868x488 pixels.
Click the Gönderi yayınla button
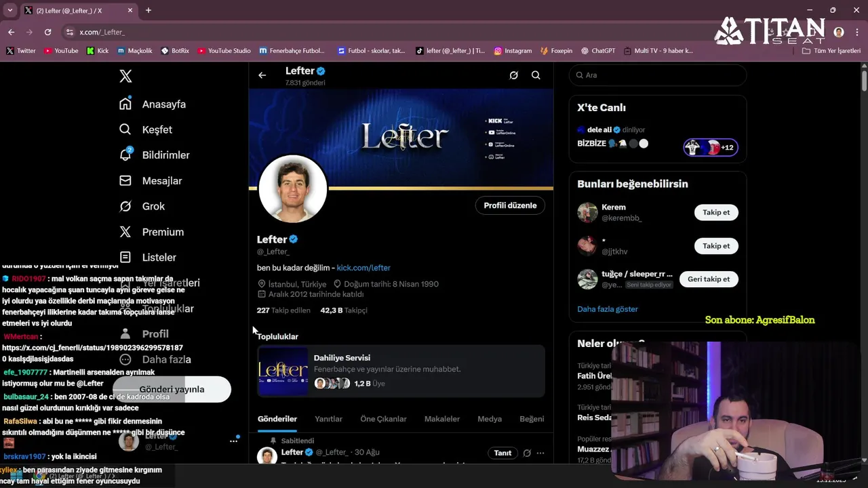[172, 390]
